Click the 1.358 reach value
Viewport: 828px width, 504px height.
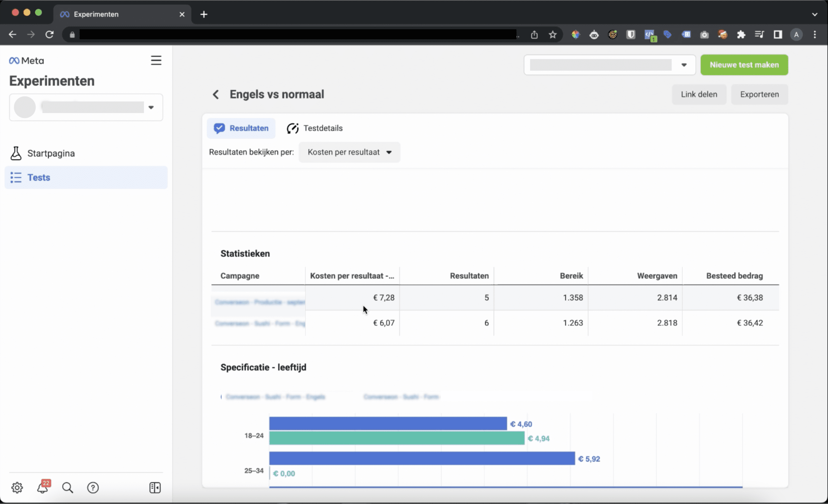pyautogui.click(x=573, y=298)
